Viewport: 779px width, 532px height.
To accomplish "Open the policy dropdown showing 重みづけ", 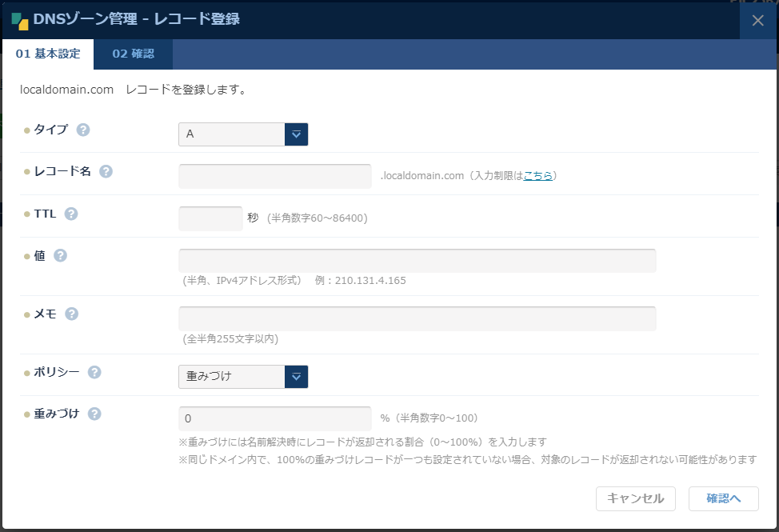I will click(x=232, y=376).
